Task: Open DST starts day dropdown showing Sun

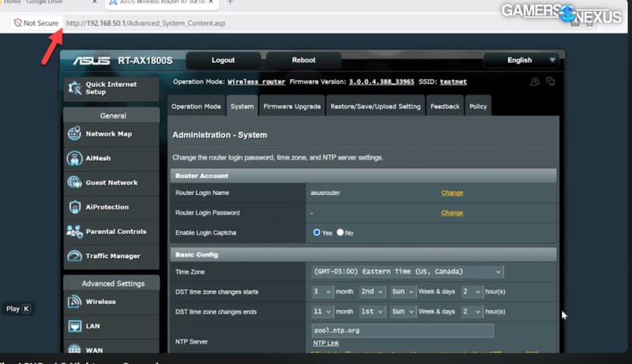Action: 403,291
